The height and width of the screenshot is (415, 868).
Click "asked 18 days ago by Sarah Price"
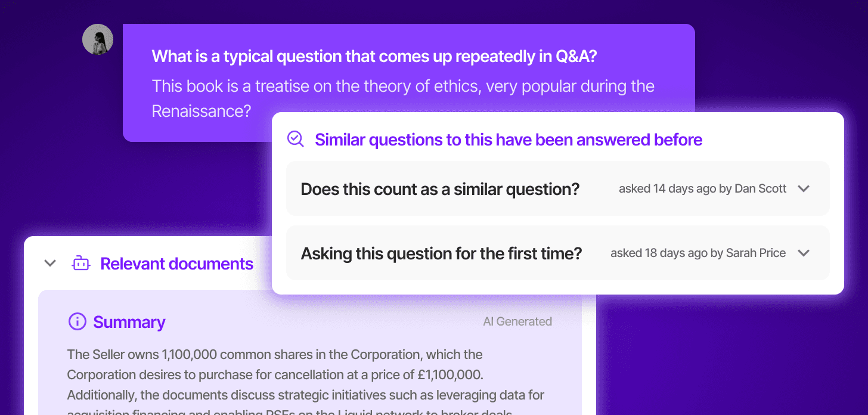[698, 253]
